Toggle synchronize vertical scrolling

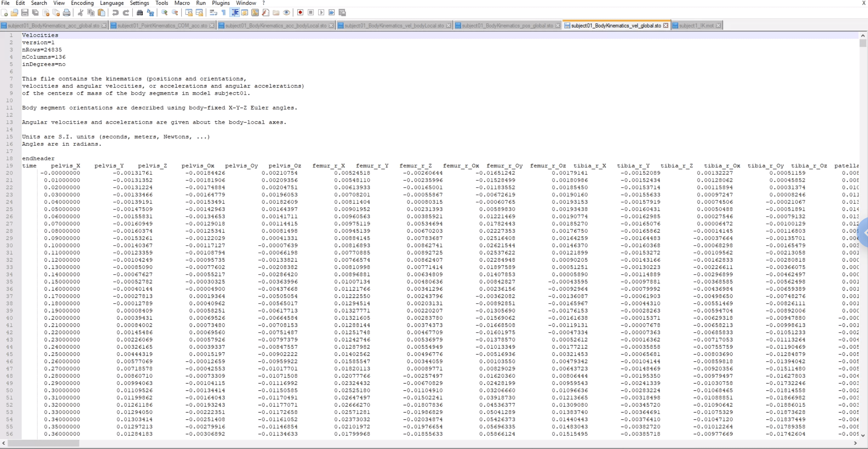coord(189,13)
